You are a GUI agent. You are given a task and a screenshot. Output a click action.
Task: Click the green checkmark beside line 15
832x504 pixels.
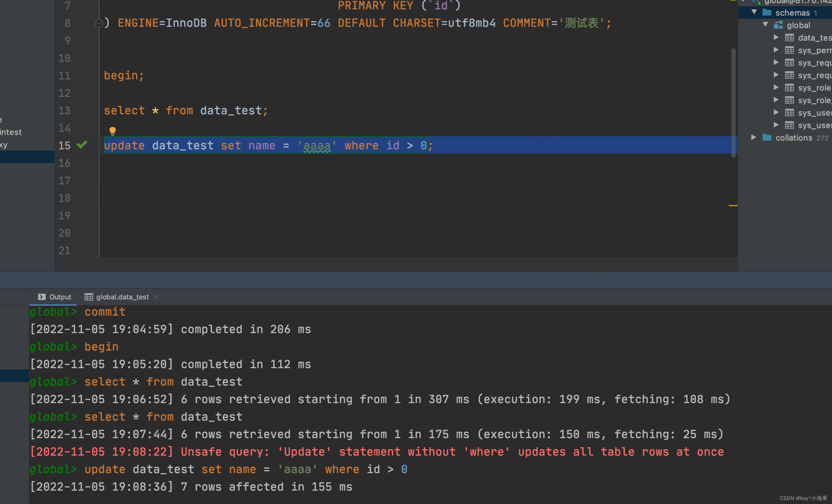click(x=82, y=145)
